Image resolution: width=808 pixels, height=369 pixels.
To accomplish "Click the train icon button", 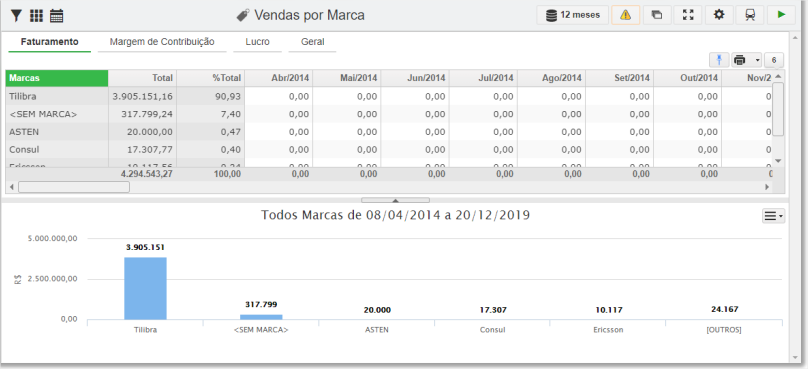I will coord(750,15).
